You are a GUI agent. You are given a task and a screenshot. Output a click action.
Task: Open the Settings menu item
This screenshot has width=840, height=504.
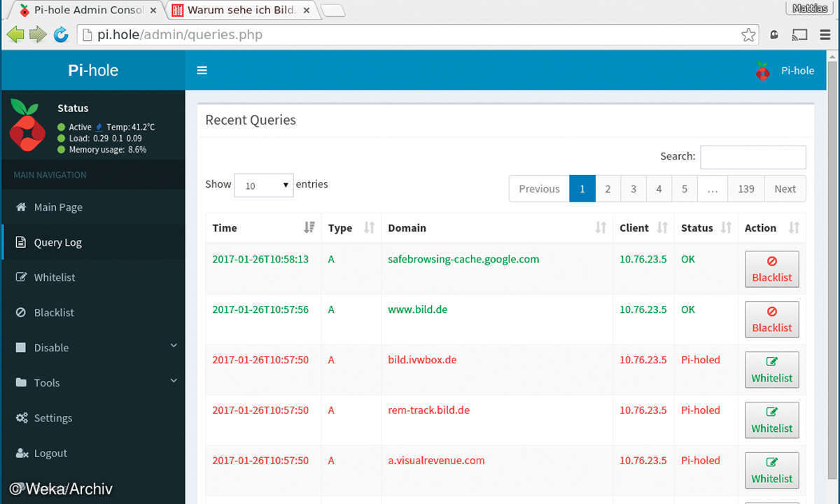click(x=93, y=418)
